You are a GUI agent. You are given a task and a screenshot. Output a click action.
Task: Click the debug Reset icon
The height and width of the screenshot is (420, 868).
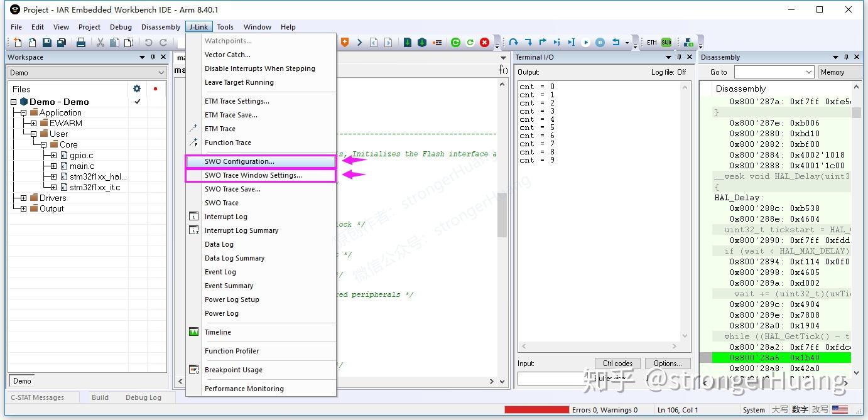[616, 42]
